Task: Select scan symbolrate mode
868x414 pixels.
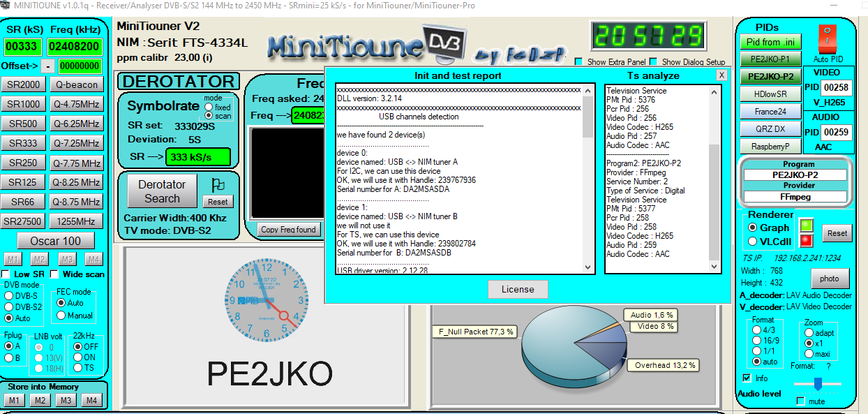Action: coord(208,116)
